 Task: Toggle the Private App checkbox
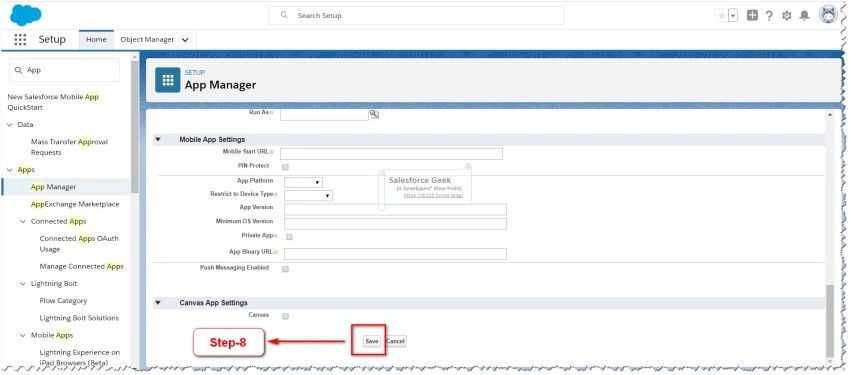(x=289, y=237)
